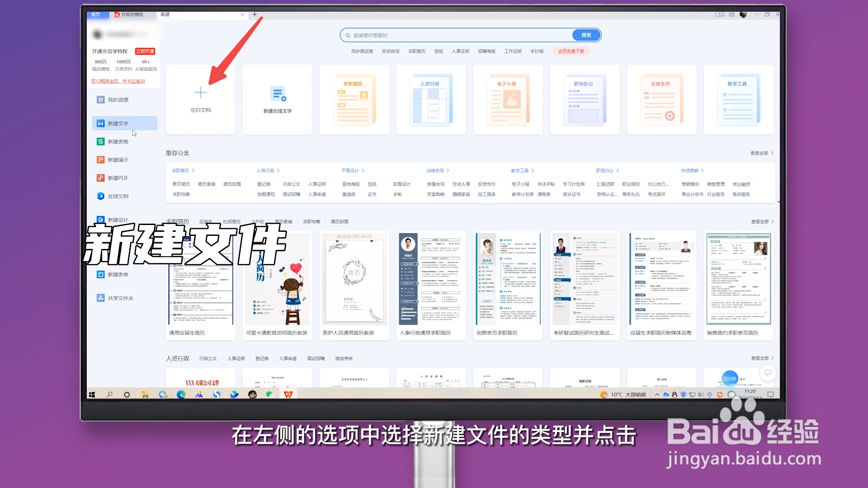Open the grid apps icon in title bar
Viewport: 868px width, 488px height.
pyautogui.click(x=731, y=14)
